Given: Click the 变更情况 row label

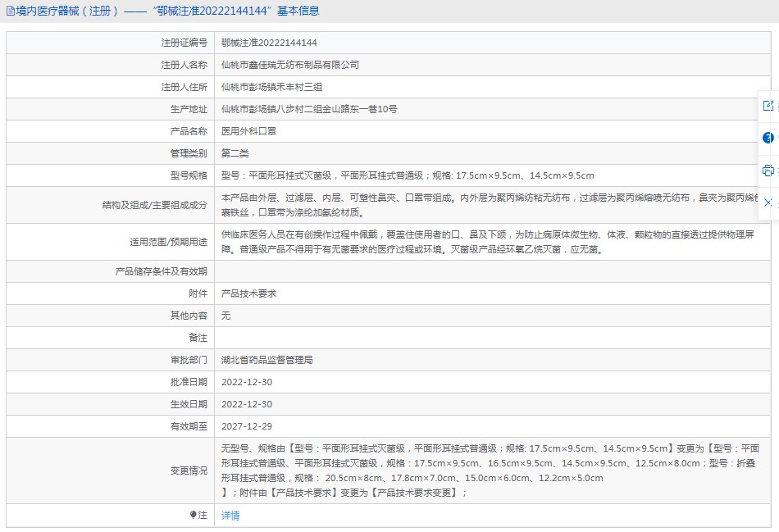Looking at the screenshot, I should pyautogui.click(x=189, y=471).
